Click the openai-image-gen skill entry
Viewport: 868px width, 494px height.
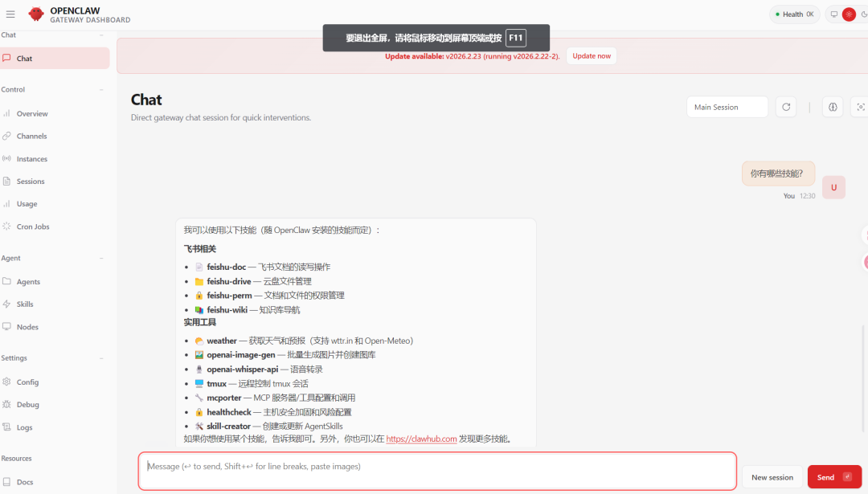(x=285, y=354)
